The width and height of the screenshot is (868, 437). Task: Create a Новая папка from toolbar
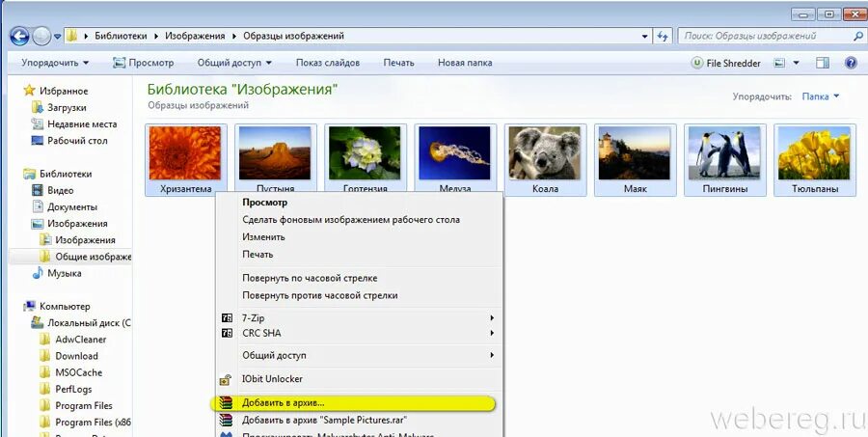pos(465,63)
